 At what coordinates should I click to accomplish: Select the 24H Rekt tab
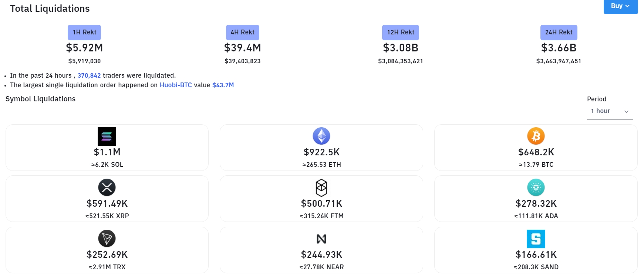(559, 33)
